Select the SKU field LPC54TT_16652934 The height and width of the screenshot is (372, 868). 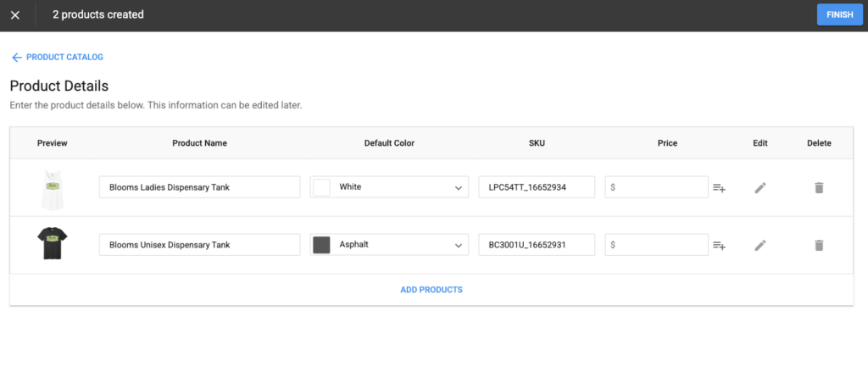[x=537, y=187]
